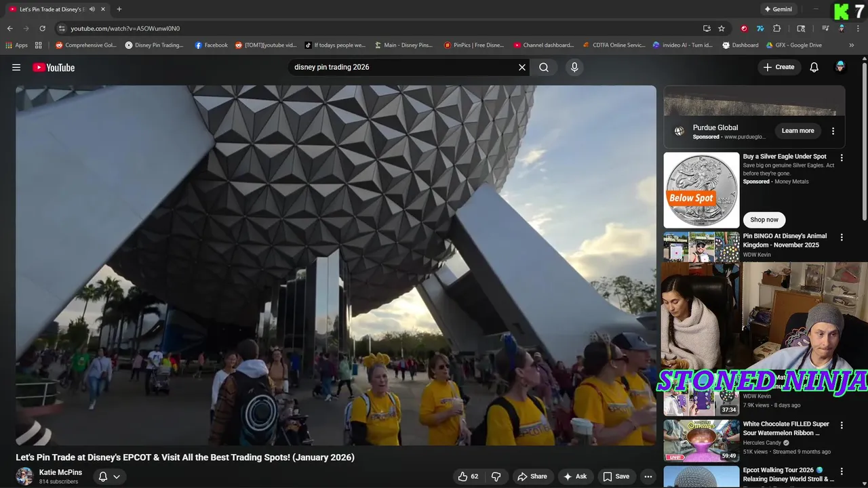Open the White Chocolate FILLED Super Sour title
The width and height of the screenshot is (868, 488).
(786, 428)
